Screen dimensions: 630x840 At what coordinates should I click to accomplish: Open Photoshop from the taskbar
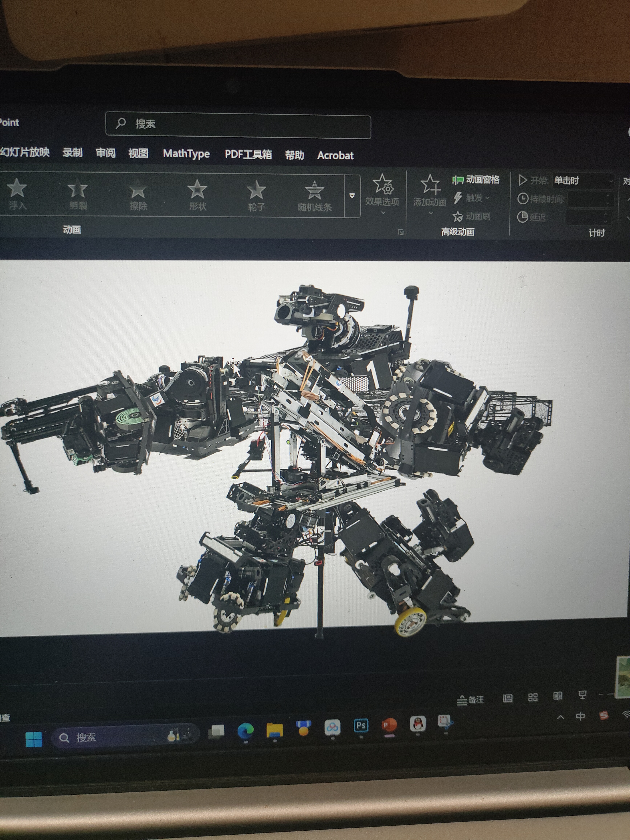pyautogui.click(x=361, y=726)
